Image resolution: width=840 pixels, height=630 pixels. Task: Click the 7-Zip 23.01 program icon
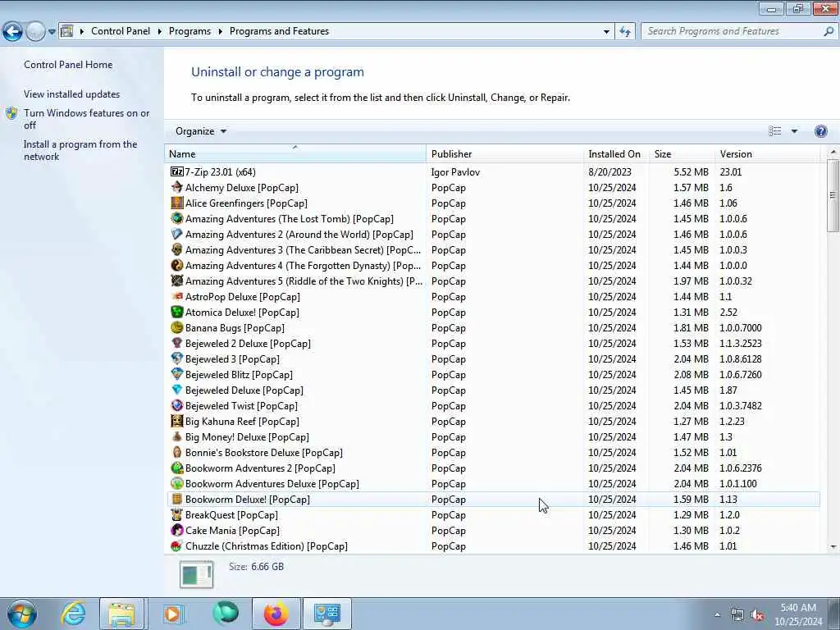pos(177,172)
